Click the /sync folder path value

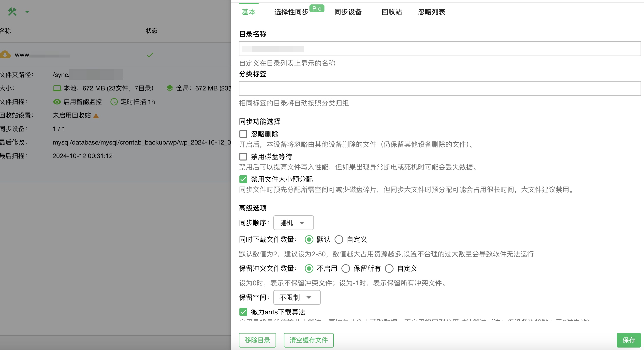[x=88, y=74]
